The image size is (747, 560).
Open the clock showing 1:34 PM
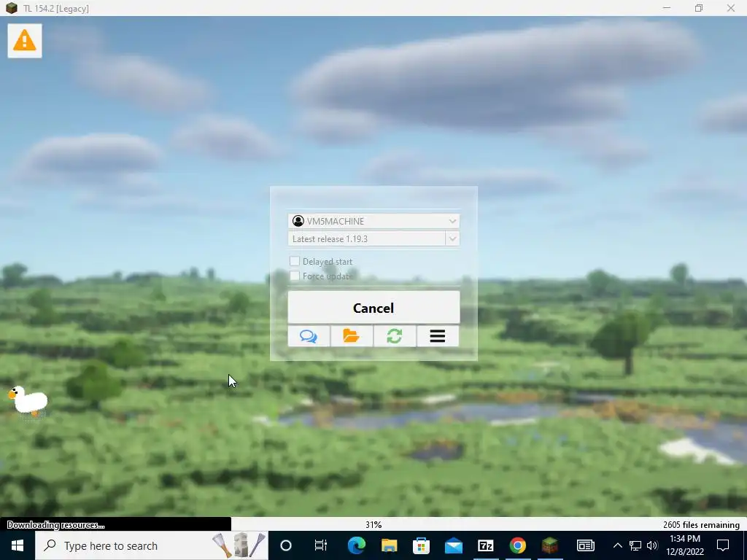point(685,545)
